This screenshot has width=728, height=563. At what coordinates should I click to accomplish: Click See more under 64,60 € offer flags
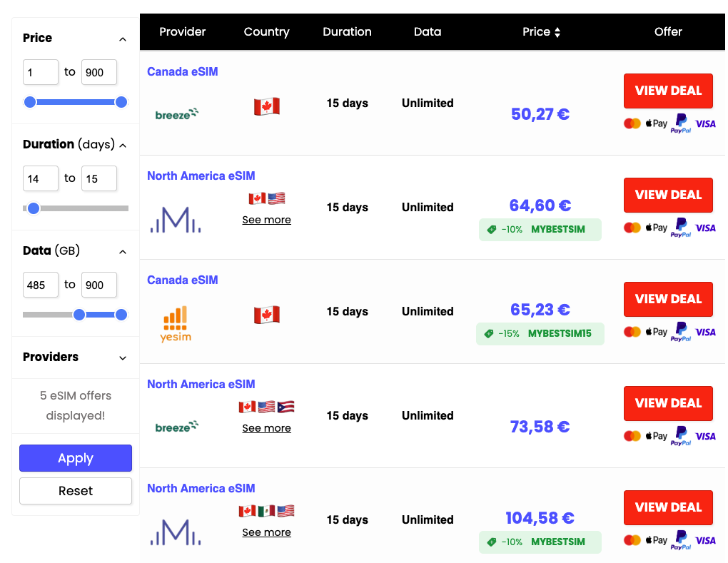point(266,220)
